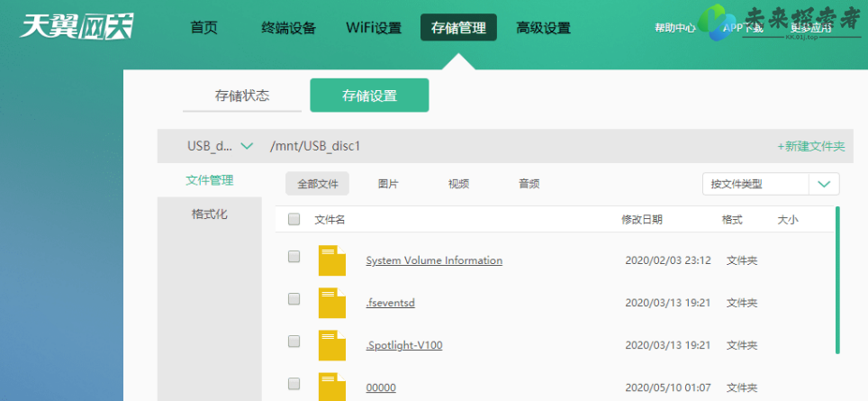Click the 天翼网关 logo
Viewport: 868px width, 401px height.
click(77, 27)
